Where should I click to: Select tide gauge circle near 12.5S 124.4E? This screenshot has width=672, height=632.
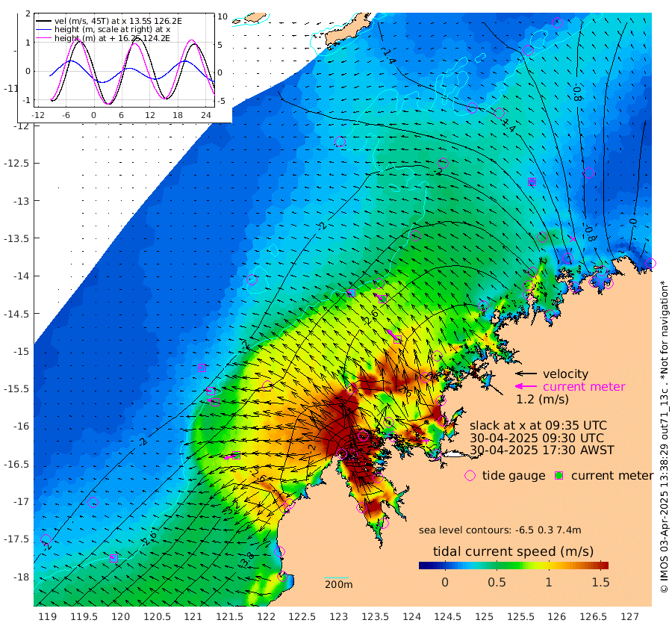(443, 164)
